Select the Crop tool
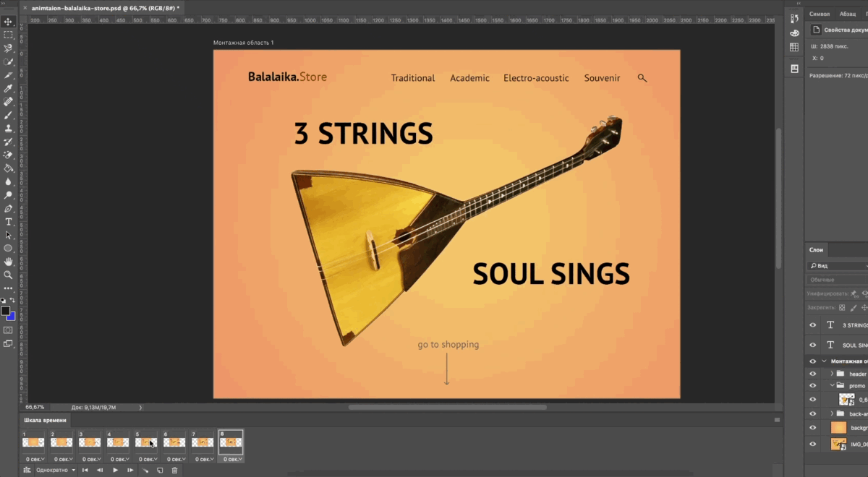 tap(9, 75)
